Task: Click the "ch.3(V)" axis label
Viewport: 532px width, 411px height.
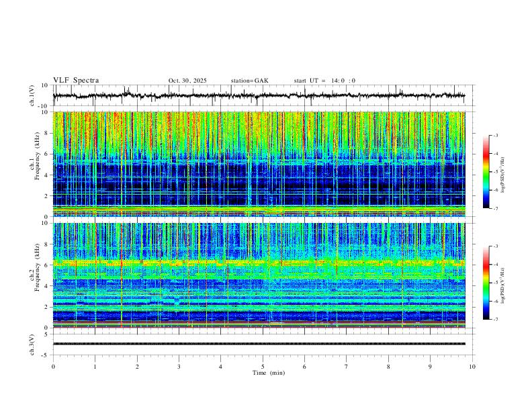Action: [32, 345]
